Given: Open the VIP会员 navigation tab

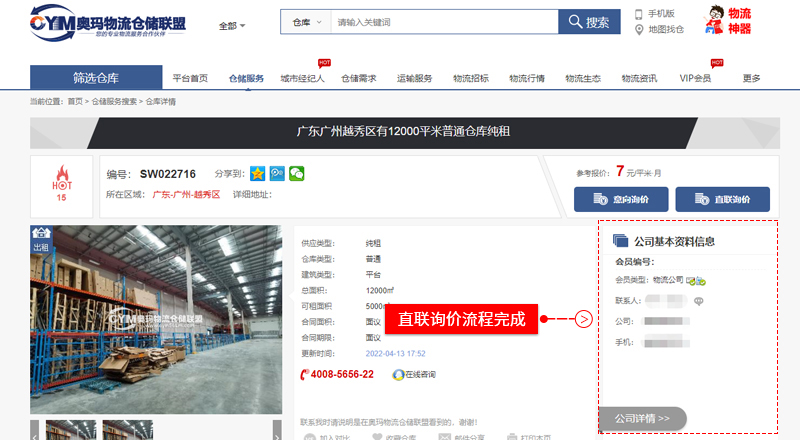Looking at the screenshot, I should [695, 78].
